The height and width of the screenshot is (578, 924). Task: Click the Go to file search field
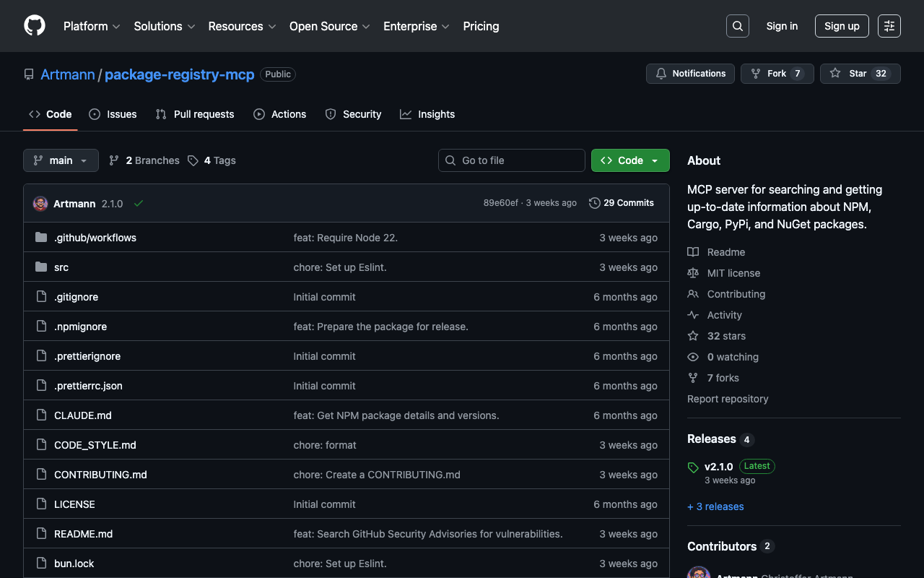511,160
